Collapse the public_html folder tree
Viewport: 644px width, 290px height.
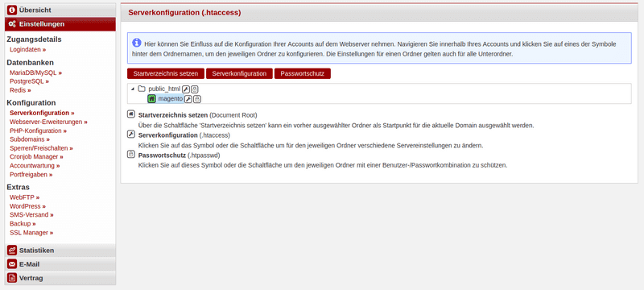click(132, 89)
